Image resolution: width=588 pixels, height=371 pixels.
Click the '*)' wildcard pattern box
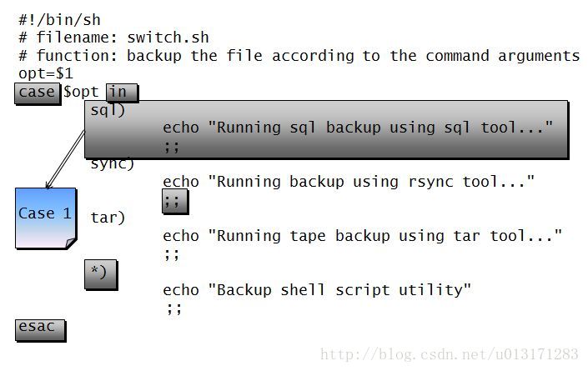101,274
